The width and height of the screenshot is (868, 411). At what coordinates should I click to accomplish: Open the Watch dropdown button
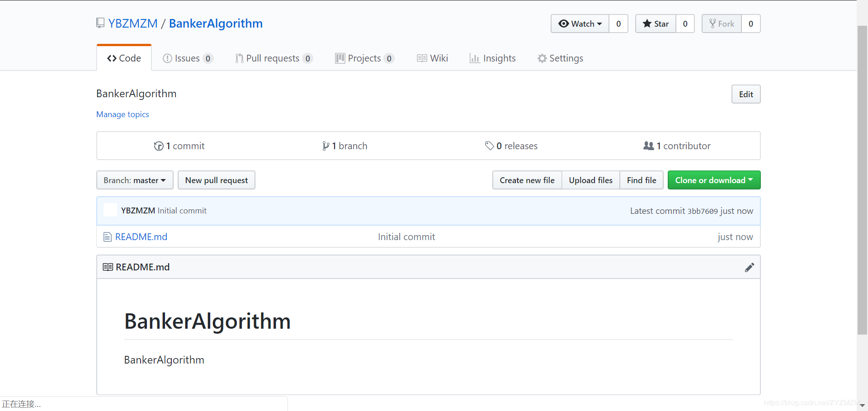(x=580, y=24)
